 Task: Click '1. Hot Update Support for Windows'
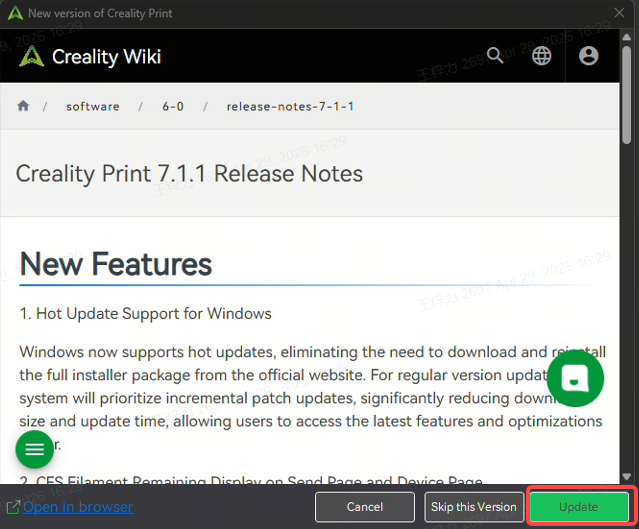click(x=145, y=314)
